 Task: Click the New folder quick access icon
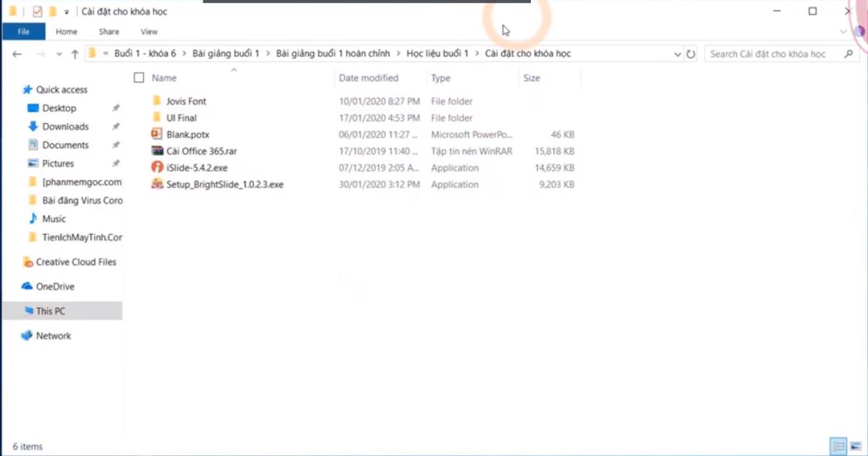52,12
